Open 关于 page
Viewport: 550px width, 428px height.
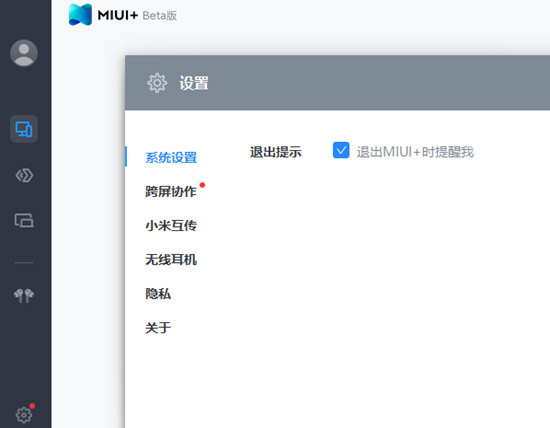[158, 328]
